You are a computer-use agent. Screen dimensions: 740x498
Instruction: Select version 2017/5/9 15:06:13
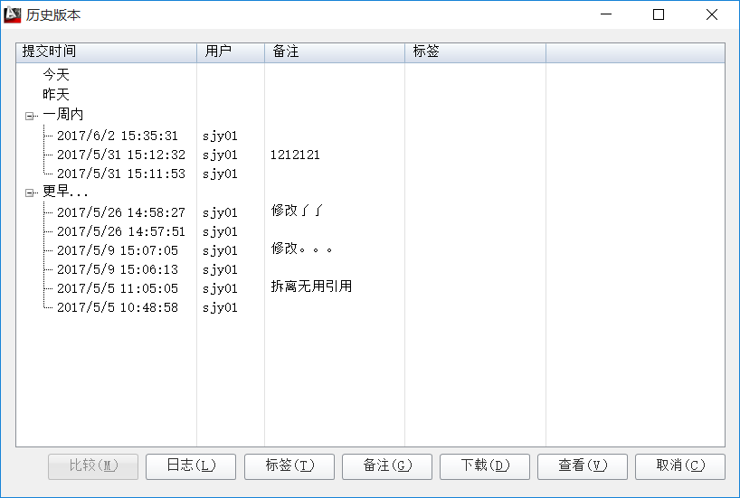click(x=117, y=270)
